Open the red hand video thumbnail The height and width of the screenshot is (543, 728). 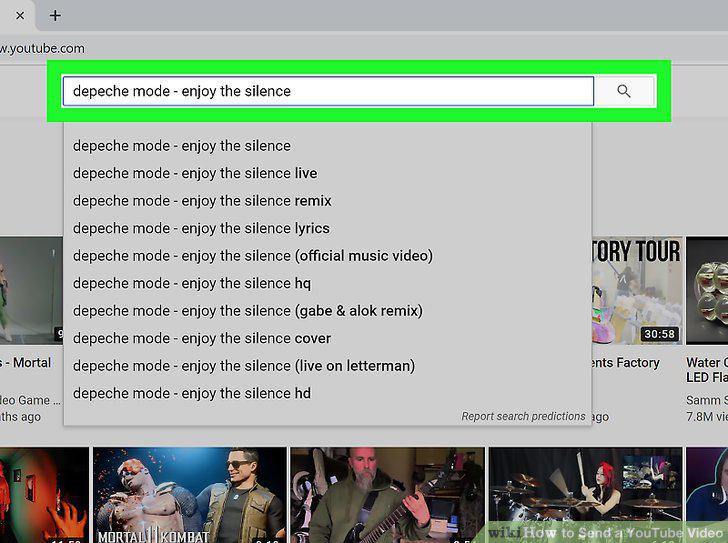click(x=44, y=495)
